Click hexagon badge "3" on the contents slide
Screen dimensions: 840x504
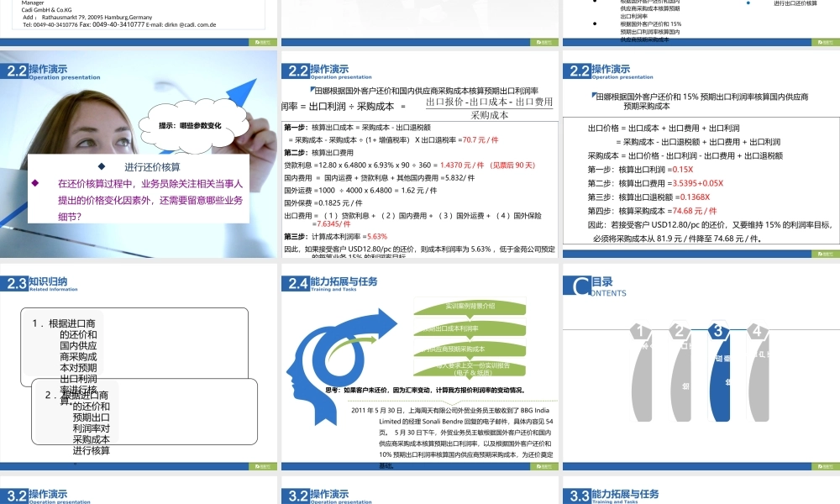pyautogui.click(x=717, y=332)
